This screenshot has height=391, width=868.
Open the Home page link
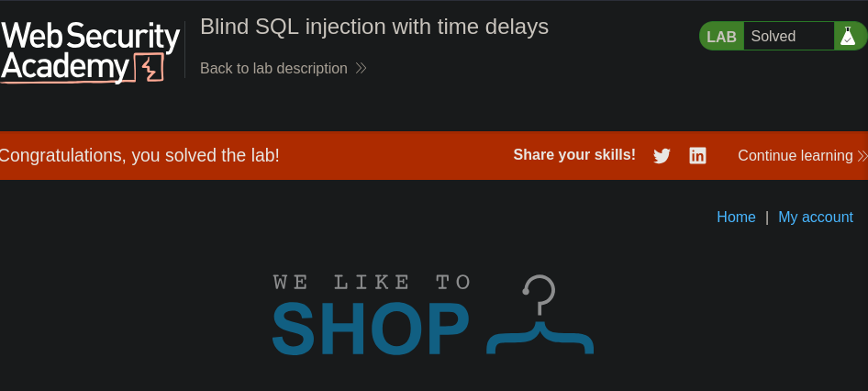[736, 218]
